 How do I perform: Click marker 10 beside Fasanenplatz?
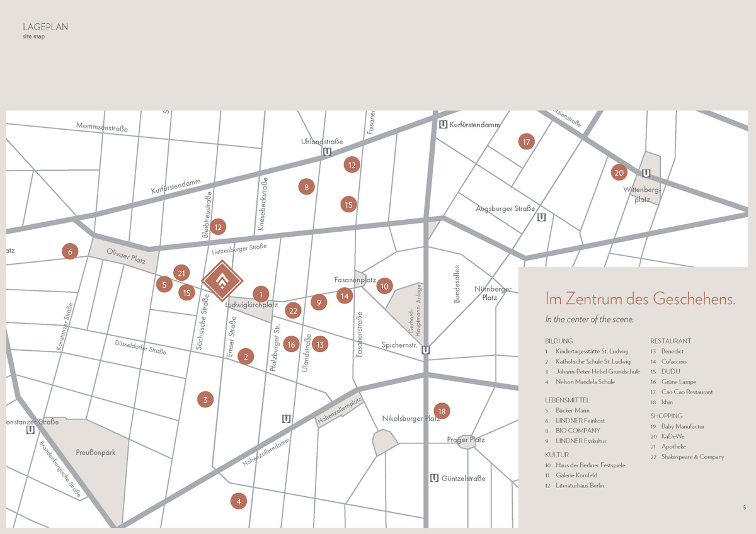pos(384,286)
